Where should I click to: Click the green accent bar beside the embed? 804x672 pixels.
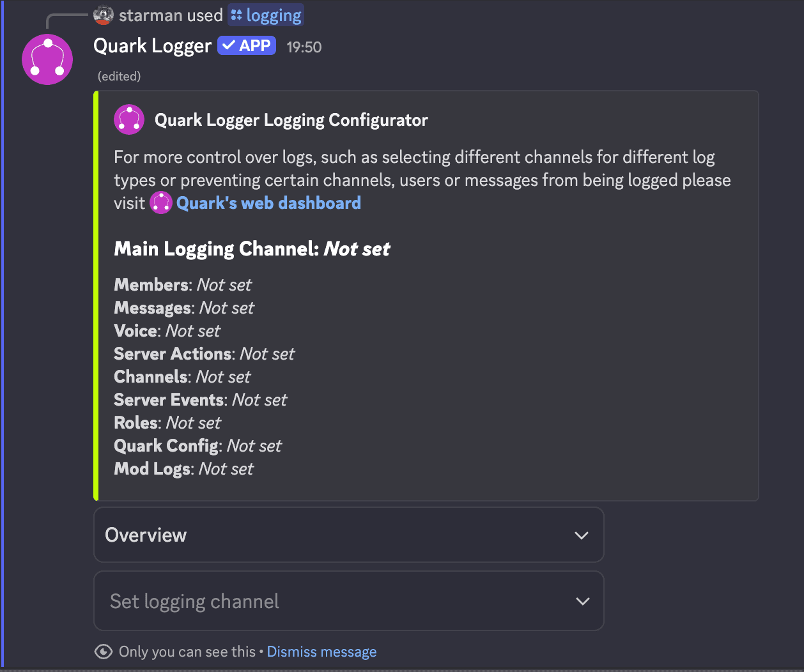96,294
